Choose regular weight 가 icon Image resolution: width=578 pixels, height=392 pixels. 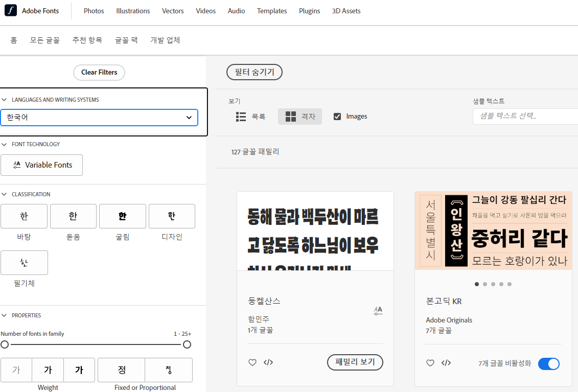[48, 370]
